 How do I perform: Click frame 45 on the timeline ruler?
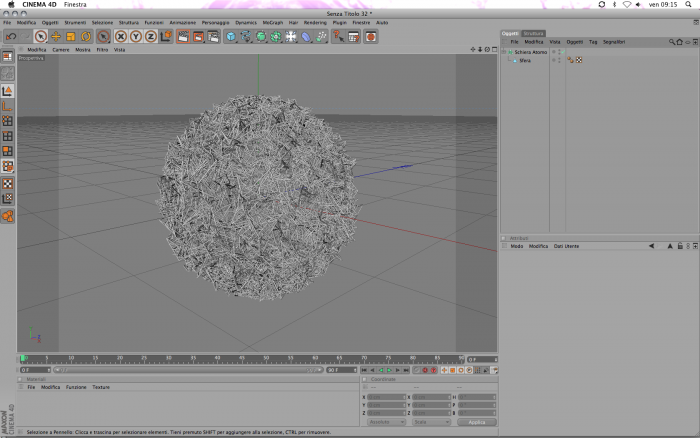(242, 359)
